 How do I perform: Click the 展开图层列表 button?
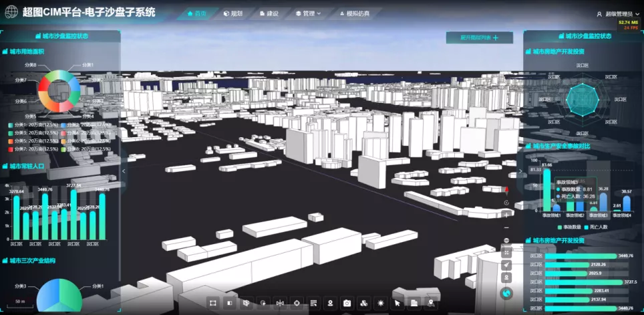pyautogui.click(x=479, y=38)
